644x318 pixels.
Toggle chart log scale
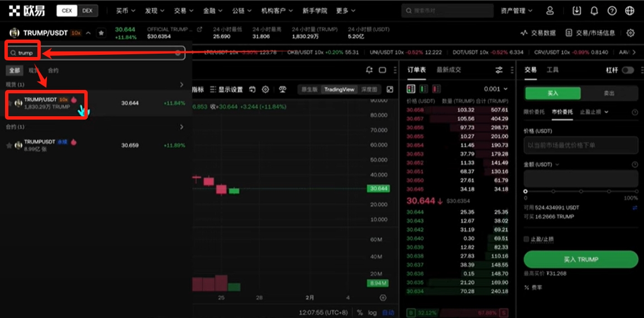pos(372,312)
